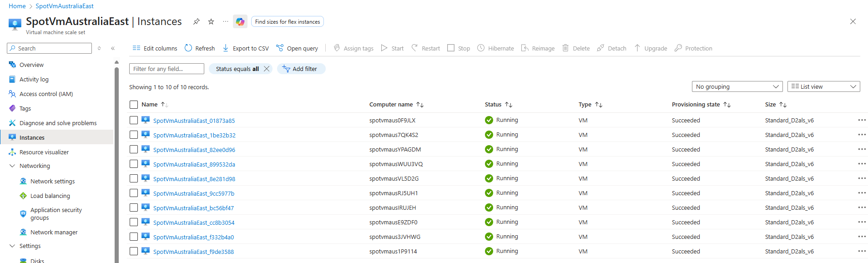Screen dimensions: 868x263
Task: Export the list to CSV
Action: tap(246, 48)
